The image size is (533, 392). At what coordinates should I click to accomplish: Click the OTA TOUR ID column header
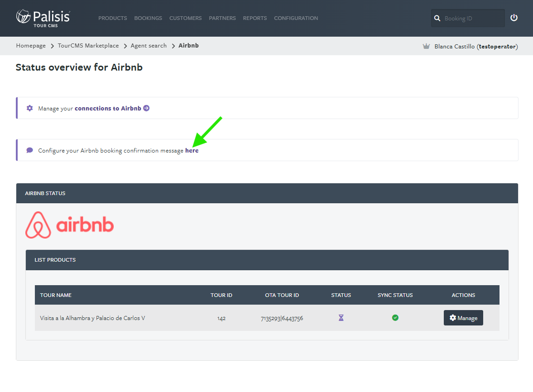(x=282, y=295)
